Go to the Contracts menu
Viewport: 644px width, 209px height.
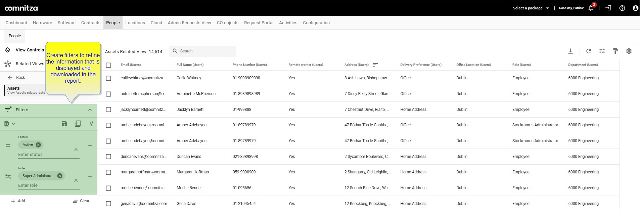pos(91,23)
